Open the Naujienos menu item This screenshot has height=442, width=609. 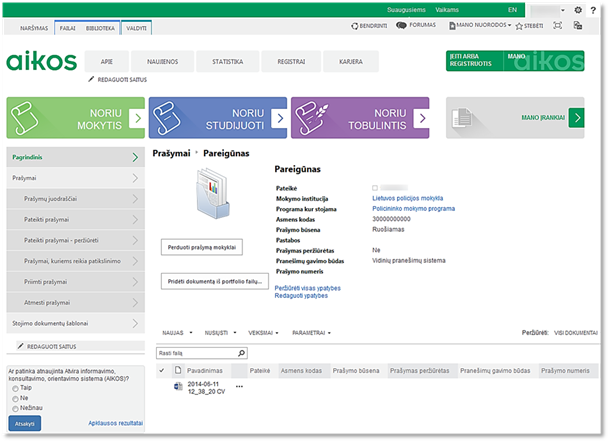162,61
